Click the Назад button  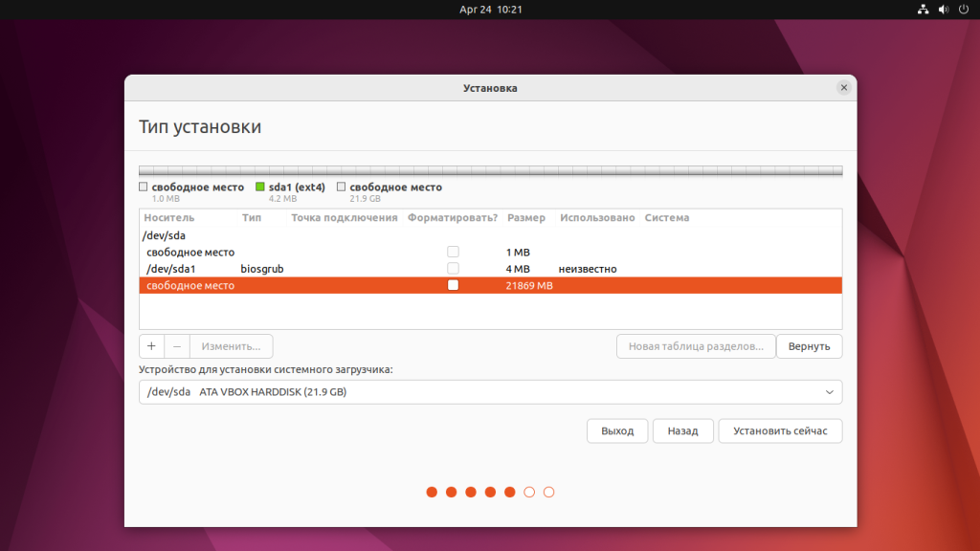click(x=682, y=431)
